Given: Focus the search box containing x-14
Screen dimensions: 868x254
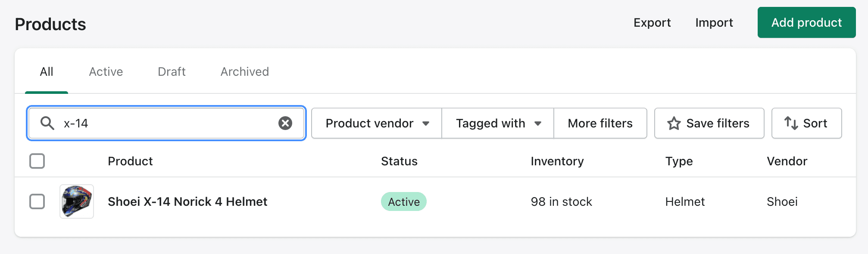Looking at the screenshot, I should pos(166,123).
